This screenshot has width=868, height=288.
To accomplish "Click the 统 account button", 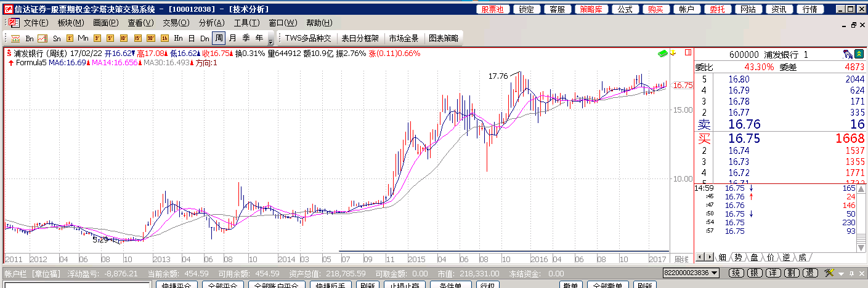I will click(736, 273).
